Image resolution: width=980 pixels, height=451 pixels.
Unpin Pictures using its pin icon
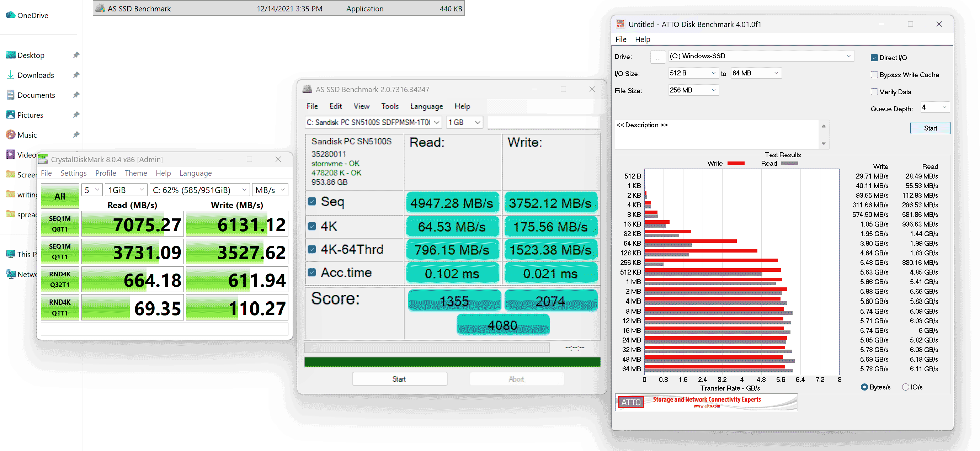76,115
